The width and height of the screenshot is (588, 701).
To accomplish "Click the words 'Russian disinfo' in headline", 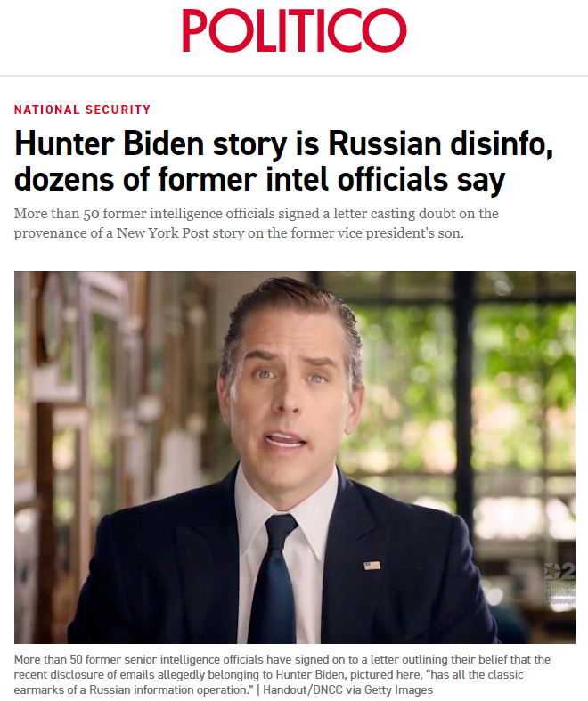I will pyautogui.click(x=440, y=145).
